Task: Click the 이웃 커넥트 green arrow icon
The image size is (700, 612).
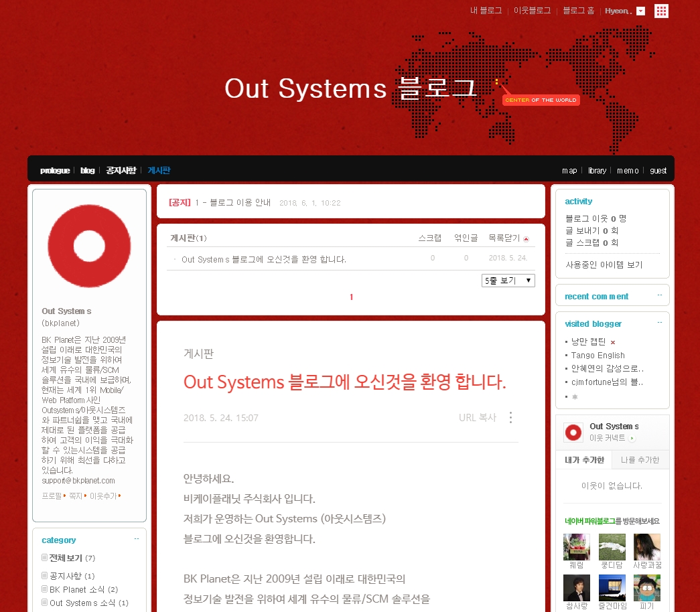Action: click(x=632, y=439)
